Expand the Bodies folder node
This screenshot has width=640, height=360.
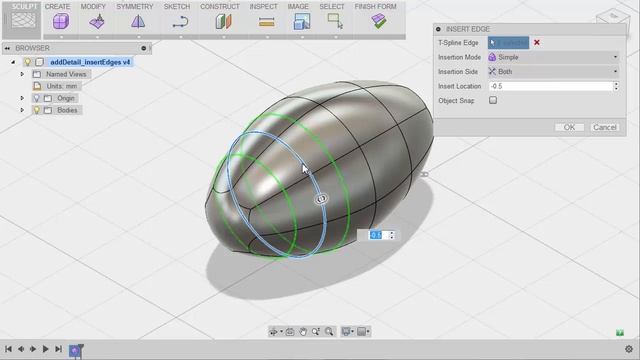[x=22, y=110]
